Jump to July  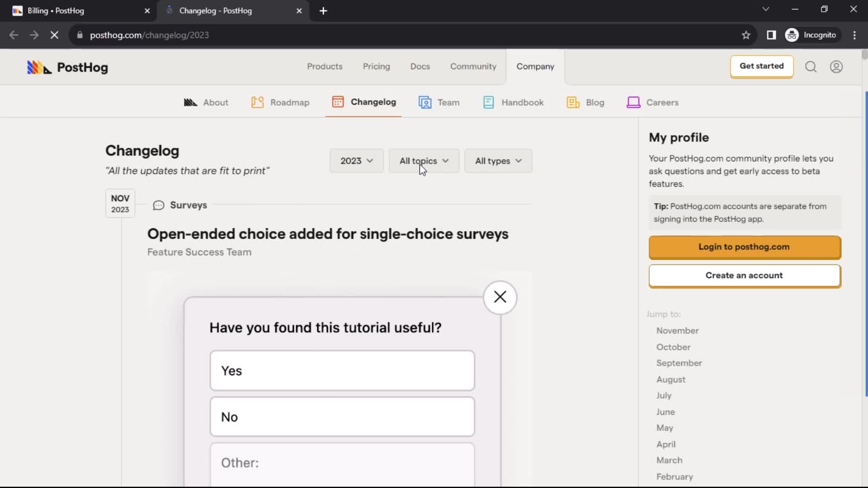(664, 395)
